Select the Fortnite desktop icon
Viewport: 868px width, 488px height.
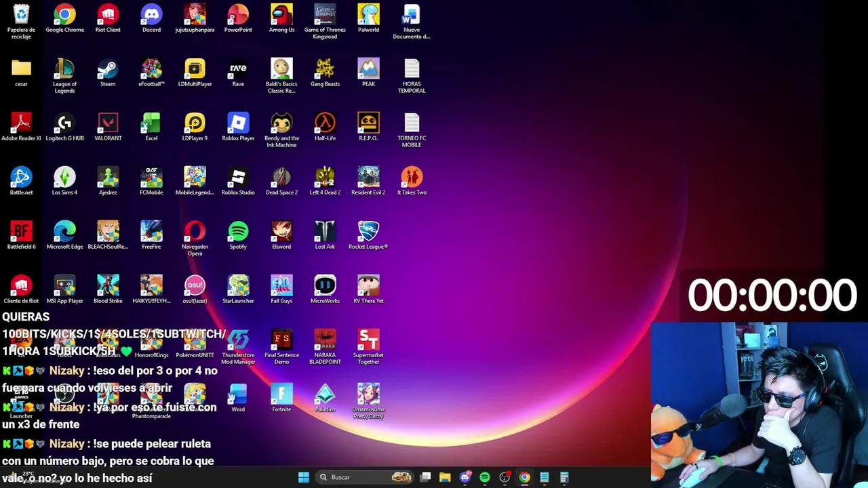click(281, 399)
